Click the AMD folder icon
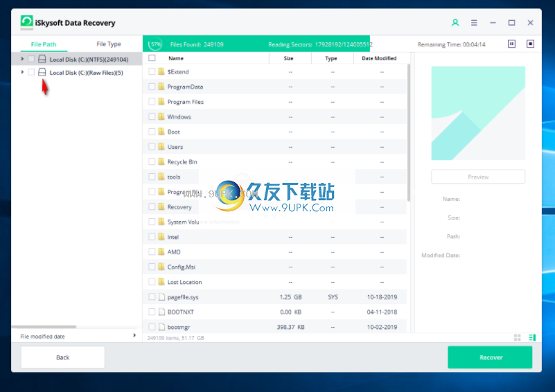This screenshot has height=392, width=555. click(161, 251)
